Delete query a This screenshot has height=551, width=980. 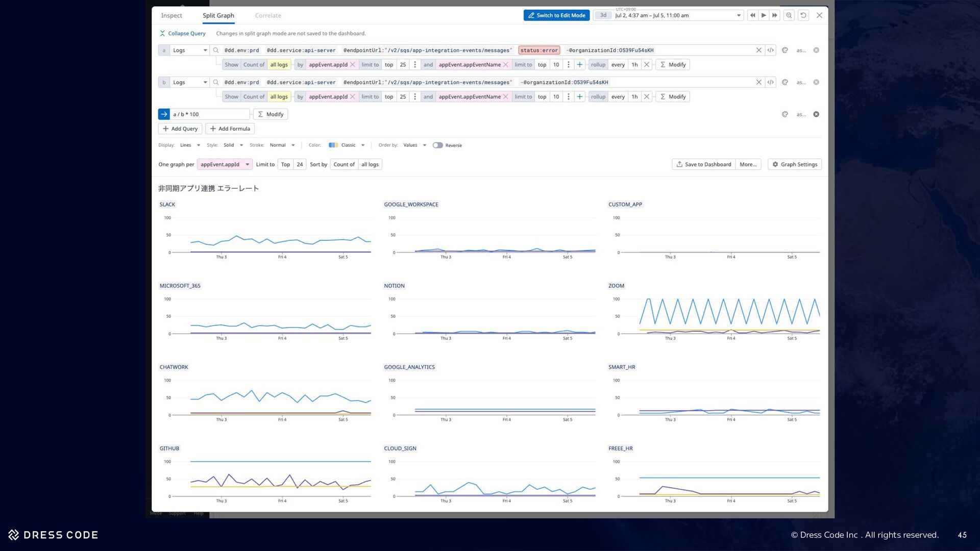click(x=816, y=50)
